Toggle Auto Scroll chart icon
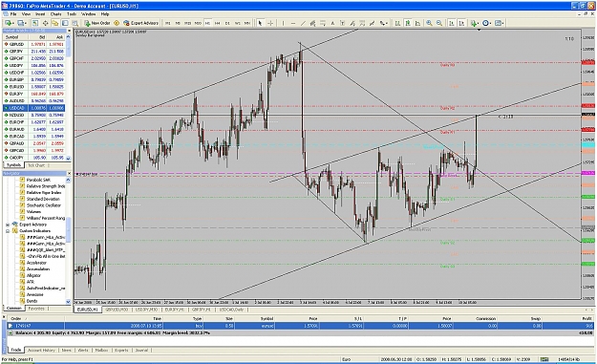This screenshot has height=364, width=597. (x=452, y=23)
